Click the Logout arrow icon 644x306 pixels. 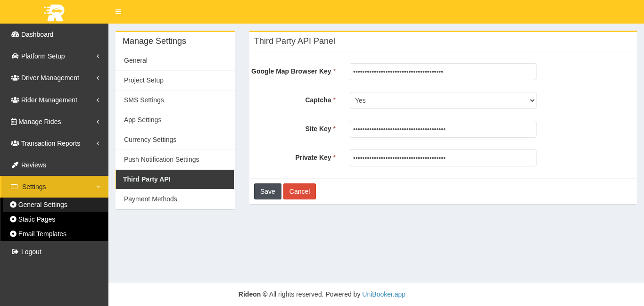coord(15,252)
